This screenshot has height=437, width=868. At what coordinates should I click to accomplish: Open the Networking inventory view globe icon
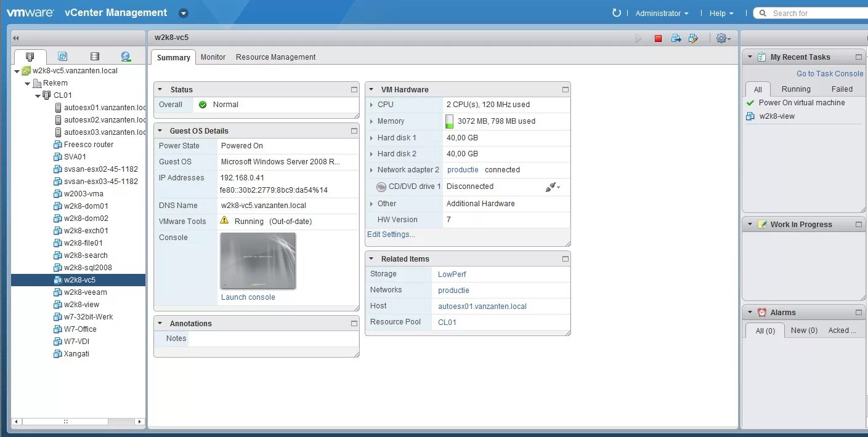(x=126, y=55)
